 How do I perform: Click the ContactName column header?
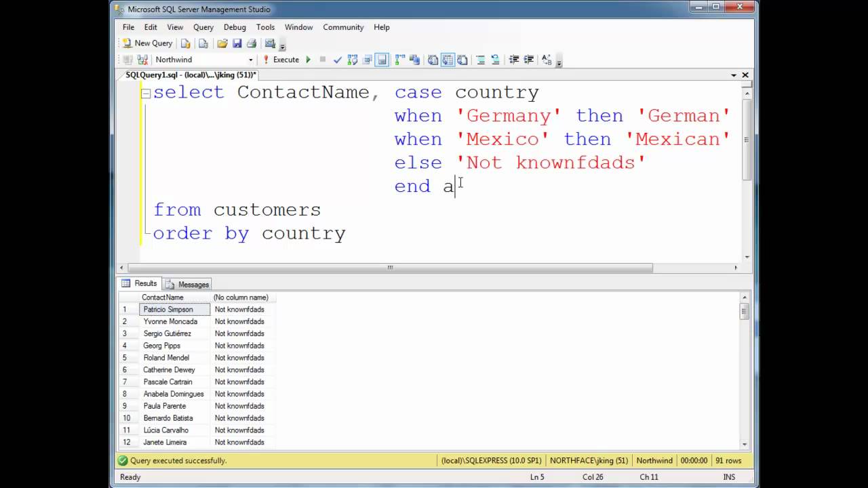[x=175, y=298]
